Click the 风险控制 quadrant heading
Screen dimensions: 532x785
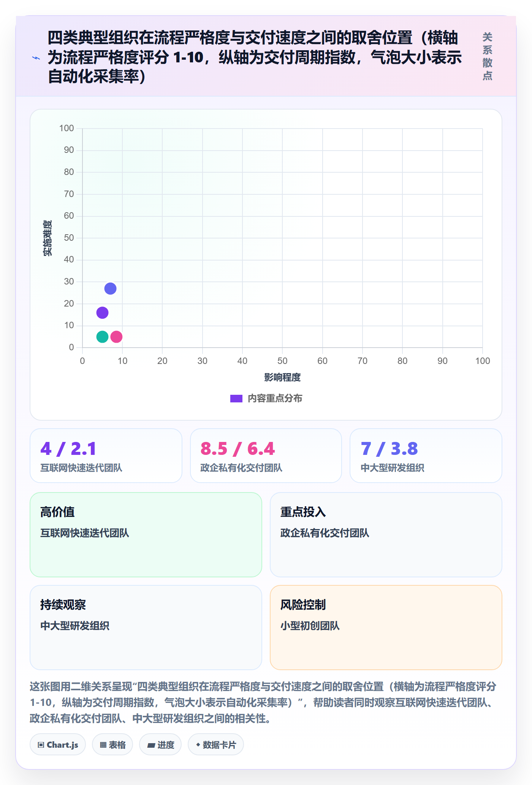point(303,605)
